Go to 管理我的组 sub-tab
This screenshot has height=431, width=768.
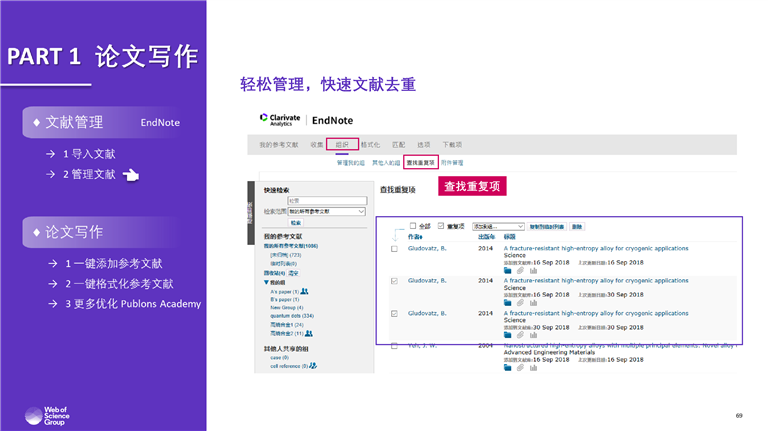coord(351,163)
